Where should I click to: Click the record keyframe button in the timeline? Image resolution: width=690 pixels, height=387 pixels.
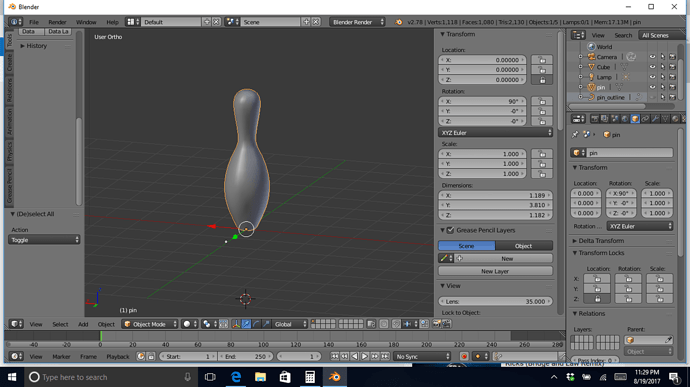[464, 356]
